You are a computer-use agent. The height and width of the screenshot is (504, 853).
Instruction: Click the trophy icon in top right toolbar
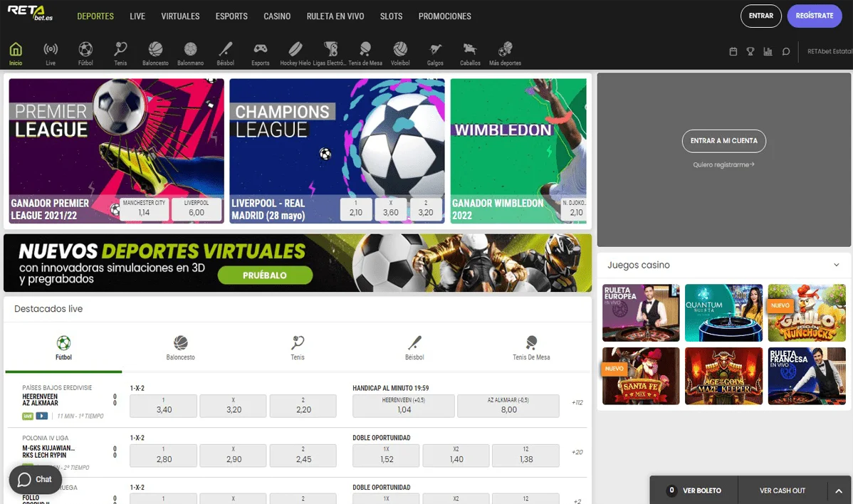coord(750,52)
